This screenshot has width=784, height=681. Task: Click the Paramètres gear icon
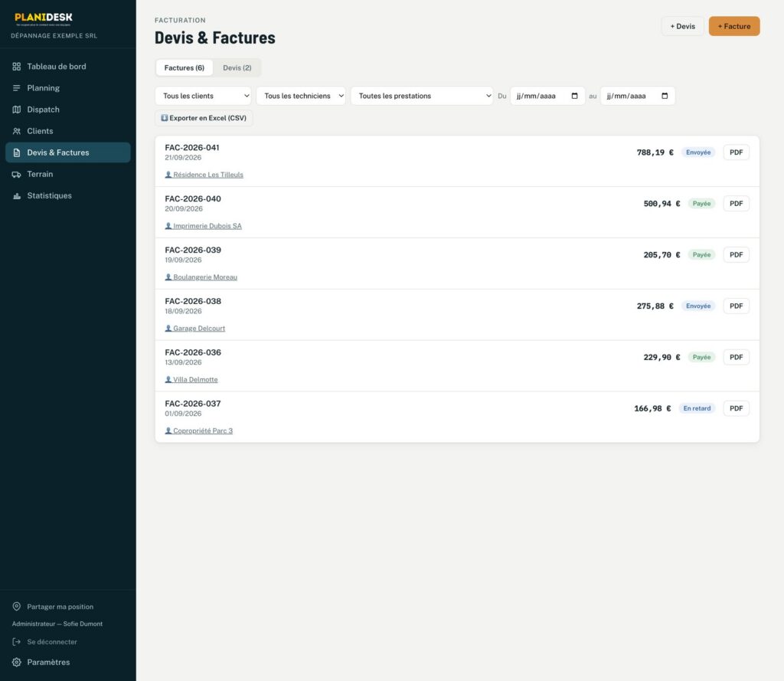17,662
